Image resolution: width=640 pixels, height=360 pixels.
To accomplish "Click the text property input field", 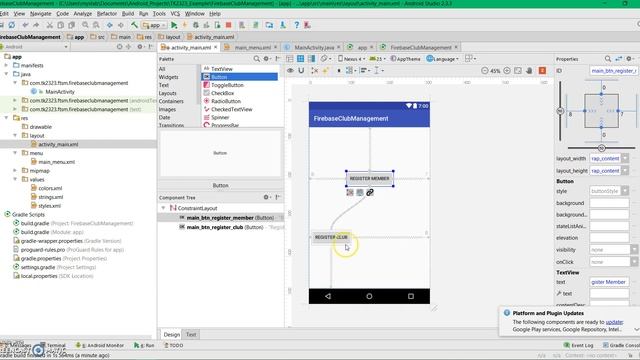I will pos(609,282).
